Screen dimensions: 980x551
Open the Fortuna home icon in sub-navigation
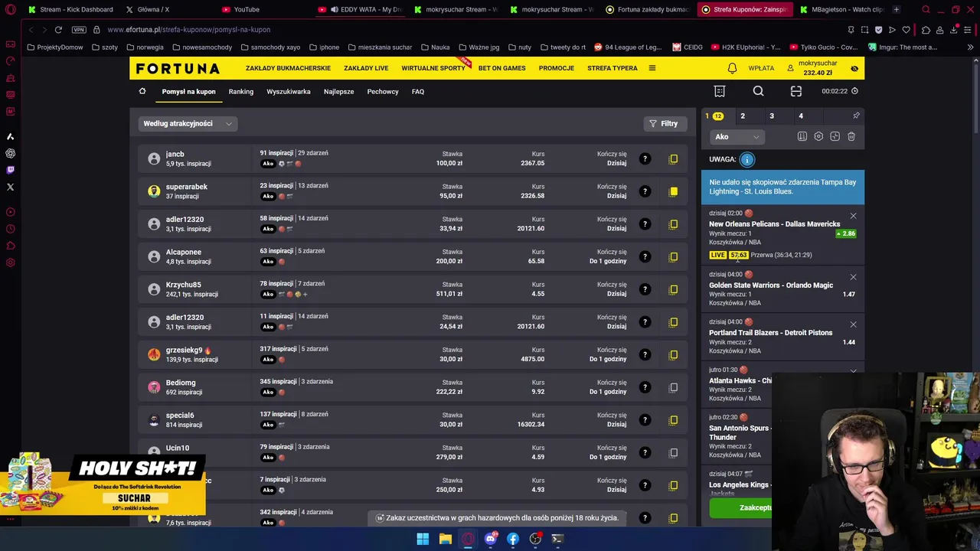point(142,91)
